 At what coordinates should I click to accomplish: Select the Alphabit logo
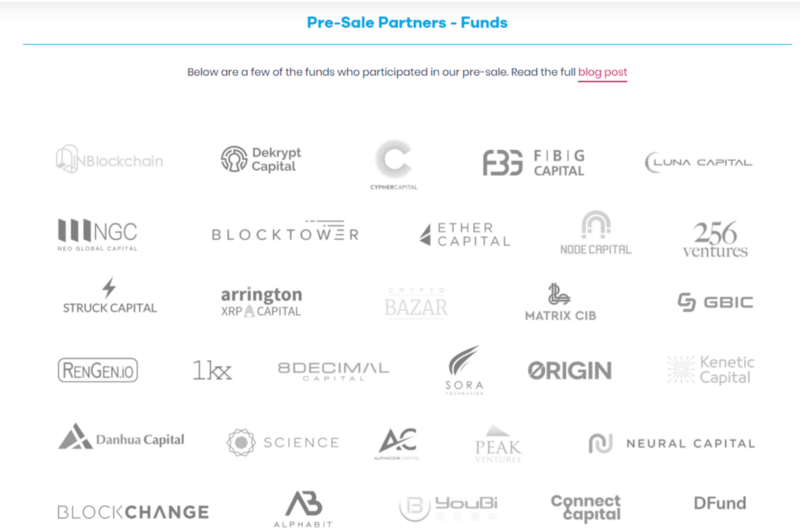click(304, 509)
